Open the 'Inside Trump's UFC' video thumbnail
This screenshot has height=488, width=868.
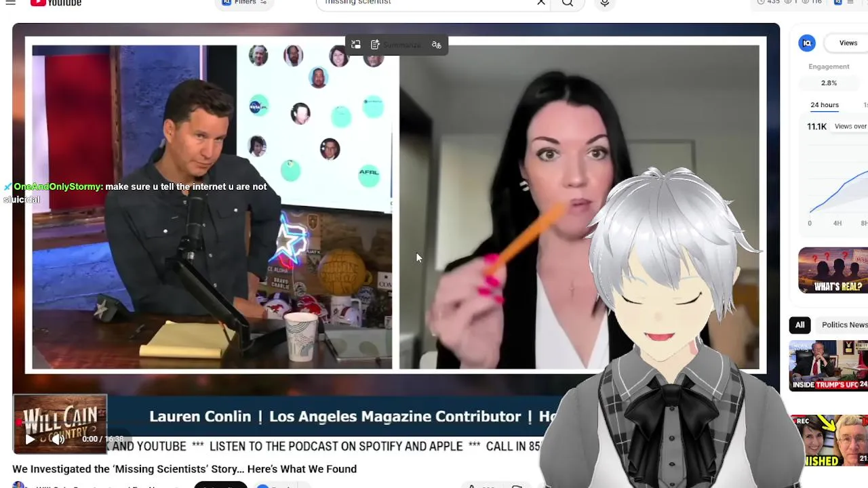click(x=828, y=366)
